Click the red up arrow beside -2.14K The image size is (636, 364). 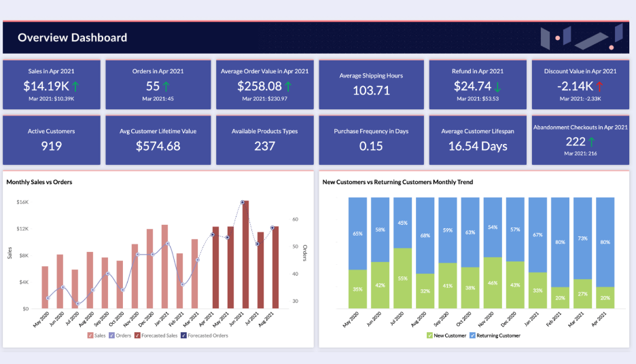(x=600, y=86)
